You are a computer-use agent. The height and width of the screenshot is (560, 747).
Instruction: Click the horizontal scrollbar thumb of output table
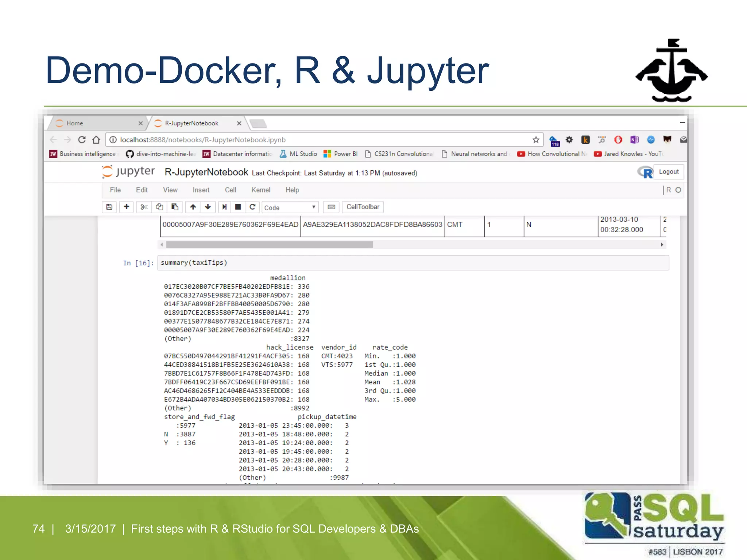(x=269, y=245)
